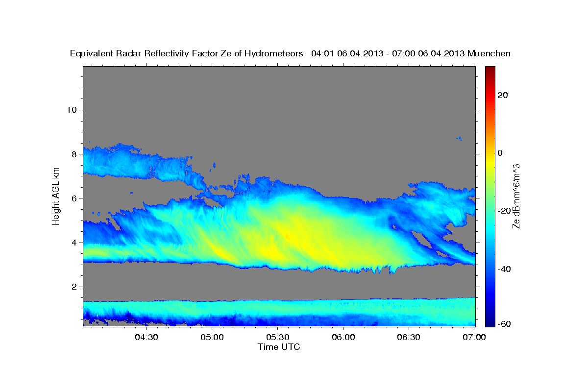Click the colorbar label -20
The width and height of the screenshot is (588, 392).
505,211
